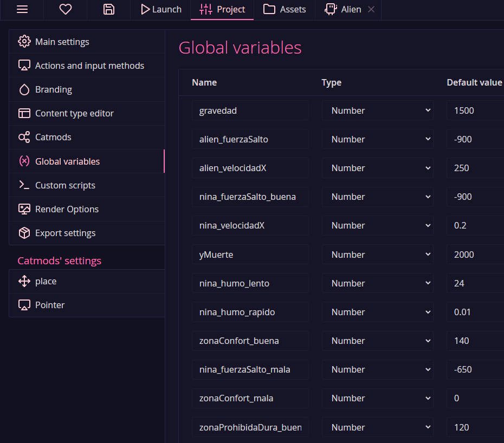
Task: Click the heart icon in top bar
Action: pyautogui.click(x=65, y=9)
